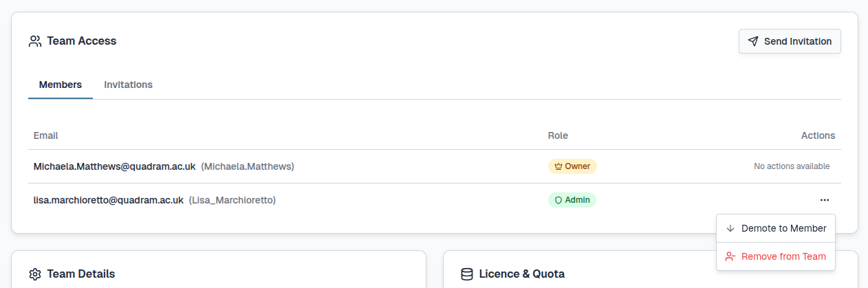The width and height of the screenshot is (868, 288).
Task: Choose Demote to Member option
Action: coord(783,228)
